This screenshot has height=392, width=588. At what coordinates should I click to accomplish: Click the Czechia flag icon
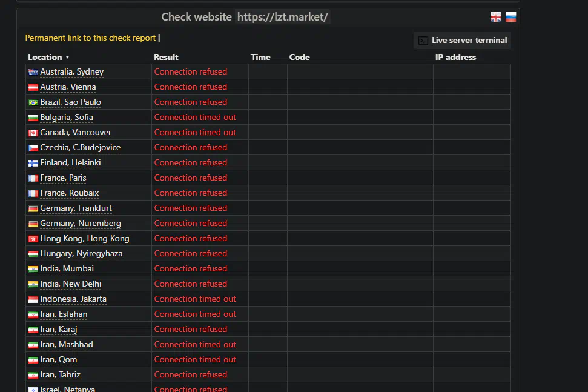click(x=33, y=148)
